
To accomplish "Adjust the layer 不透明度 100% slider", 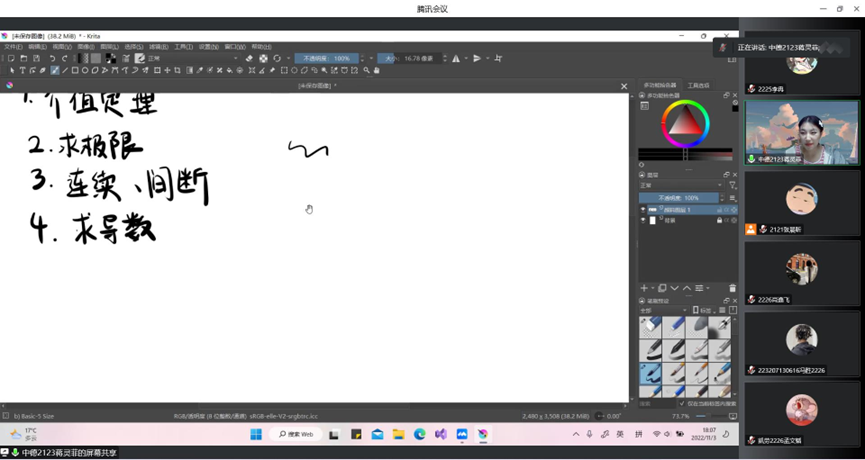I will 680,198.
